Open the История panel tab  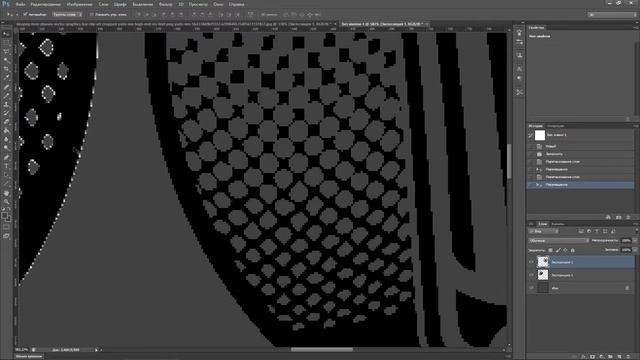point(536,126)
